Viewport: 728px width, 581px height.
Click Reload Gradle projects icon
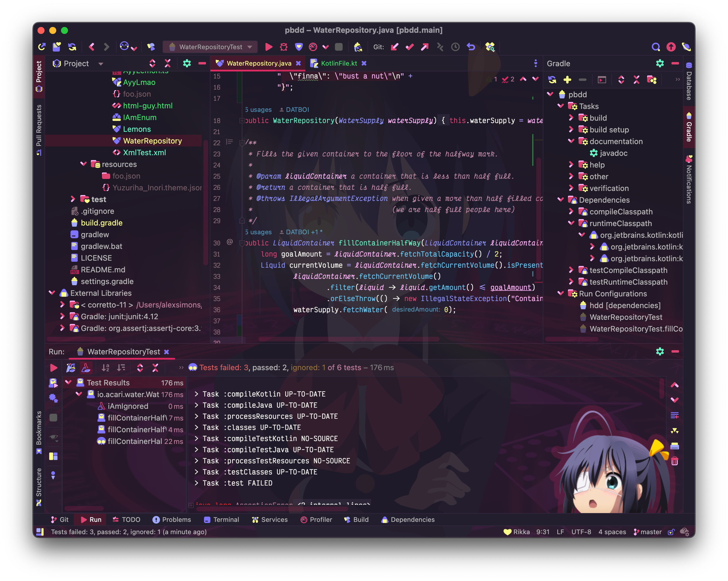point(552,80)
